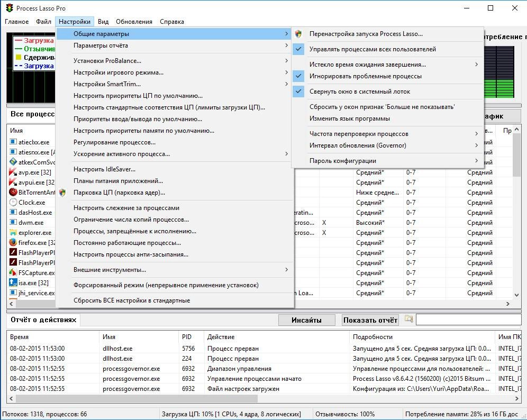Click the shield icon beside Парковка ЦП
527x420 pixels.
[62, 193]
